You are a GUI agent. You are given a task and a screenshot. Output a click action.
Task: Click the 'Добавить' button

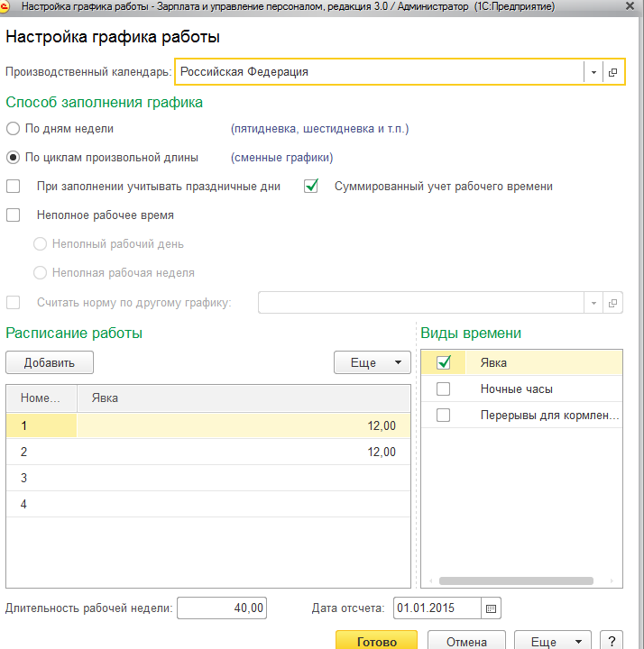coord(50,363)
